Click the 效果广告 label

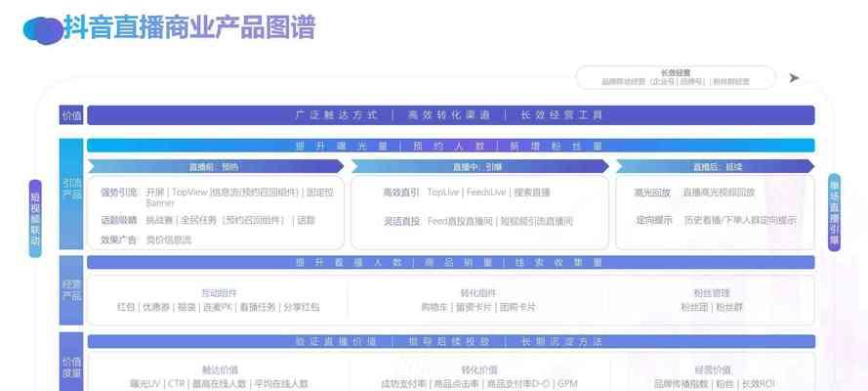[118, 239]
